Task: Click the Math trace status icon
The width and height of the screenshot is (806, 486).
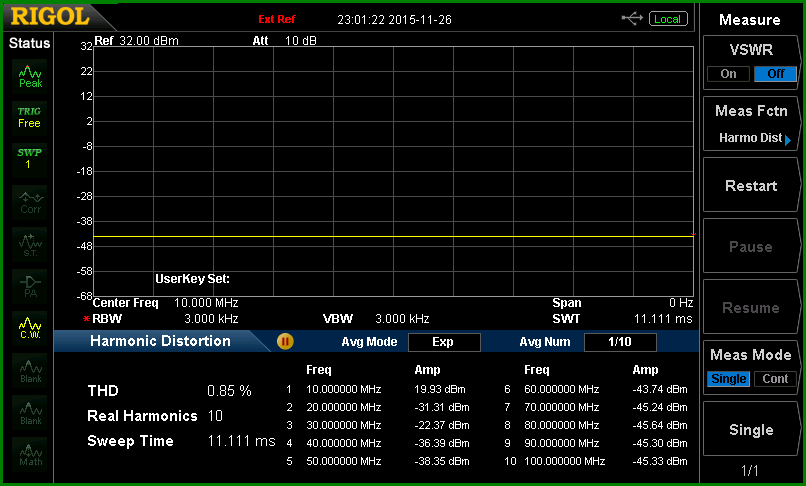Action: [30, 455]
